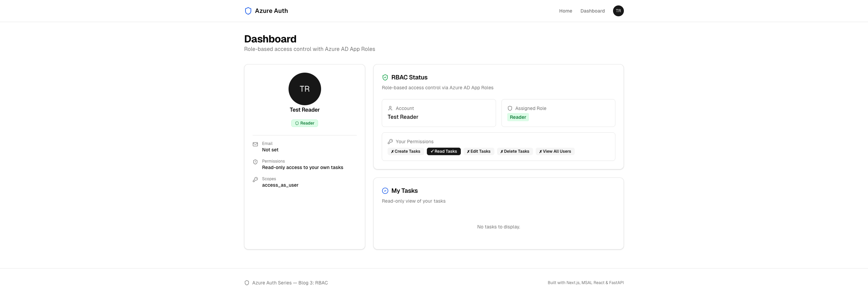Click the Dashboard page heading

(x=270, y=39)
